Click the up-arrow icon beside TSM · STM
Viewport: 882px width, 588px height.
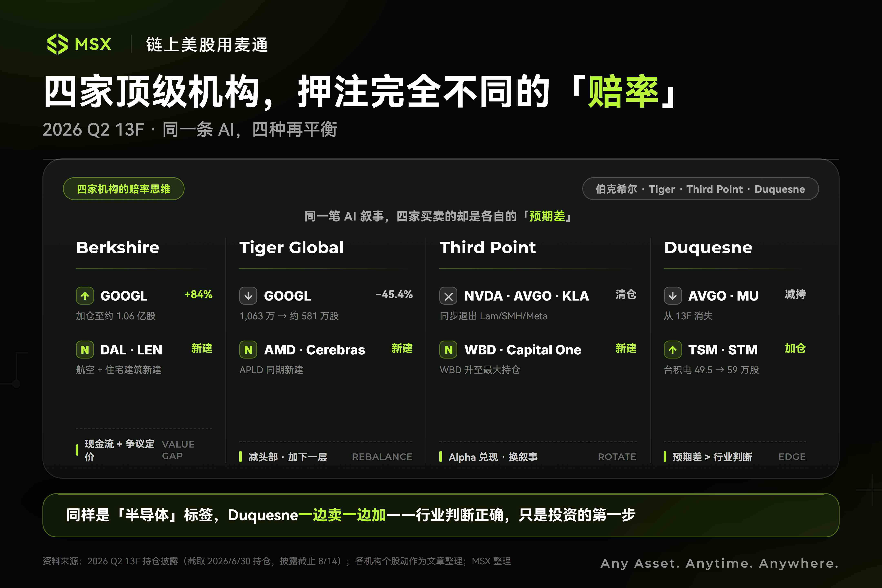coord(673,350)
